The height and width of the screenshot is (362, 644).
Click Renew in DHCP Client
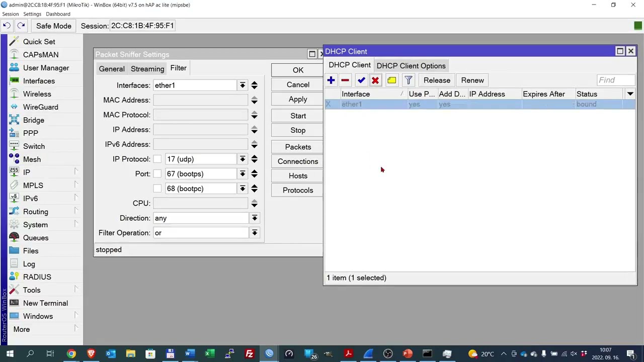click(472, 80)
